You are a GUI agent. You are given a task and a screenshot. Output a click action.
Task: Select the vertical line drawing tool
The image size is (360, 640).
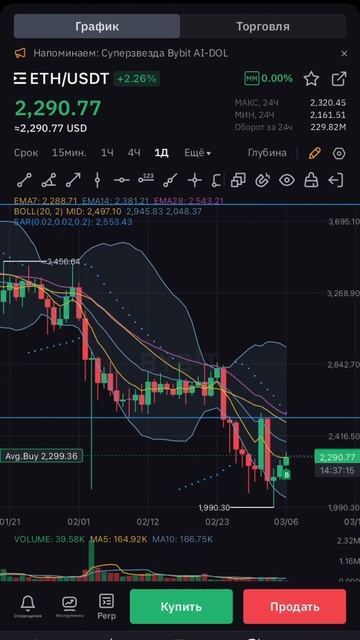pos(97,180)
